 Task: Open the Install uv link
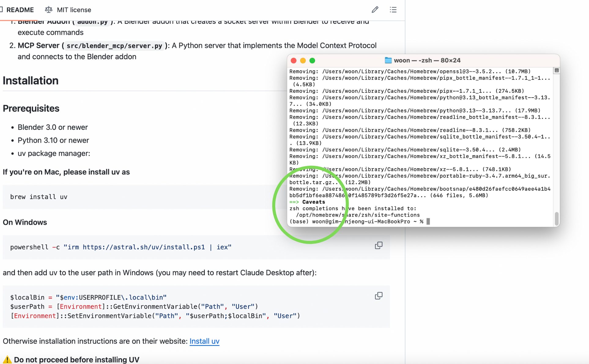[x=204, y=341]
